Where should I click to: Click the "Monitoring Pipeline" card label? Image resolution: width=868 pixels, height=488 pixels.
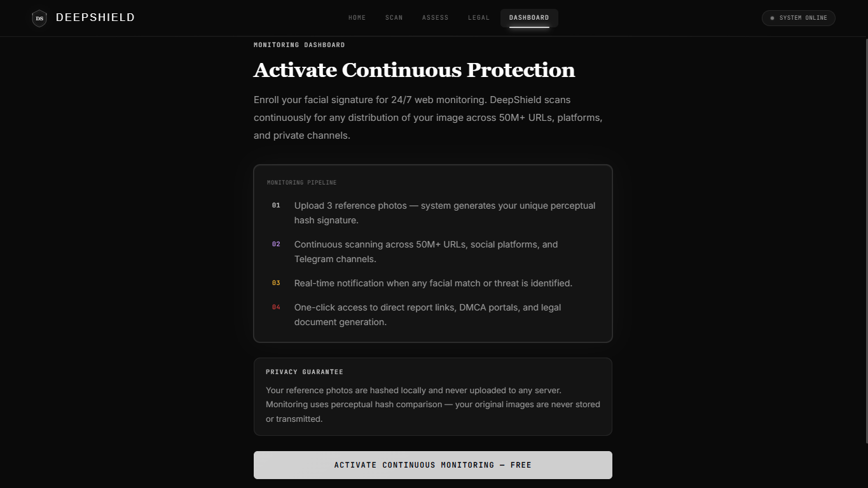[x=302, y=183]
